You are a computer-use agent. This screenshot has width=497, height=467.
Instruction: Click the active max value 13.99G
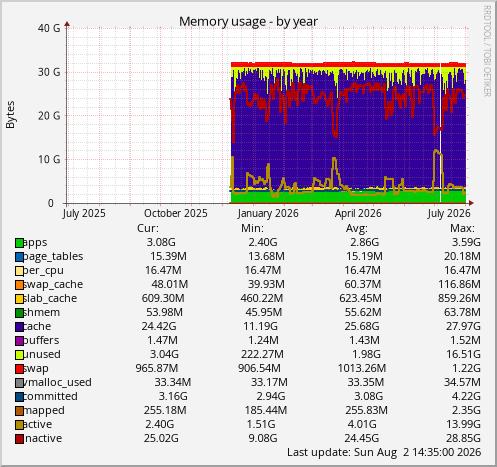coord(464,424)
